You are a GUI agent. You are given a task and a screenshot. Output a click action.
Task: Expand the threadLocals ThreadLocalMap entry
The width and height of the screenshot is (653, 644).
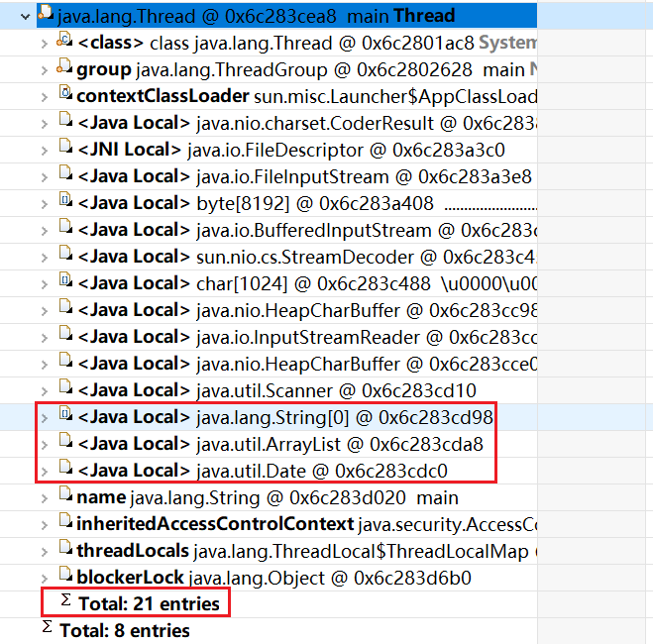tap(45, 551)
